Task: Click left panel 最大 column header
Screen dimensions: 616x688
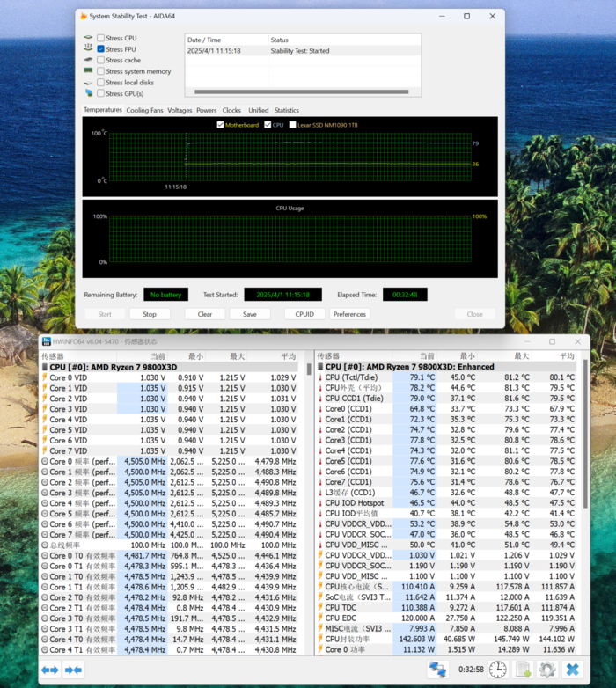Action: (227, 356)
